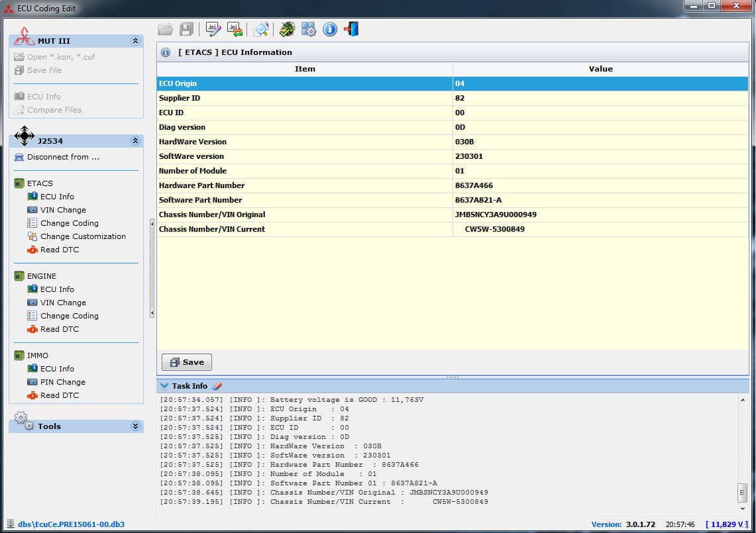Image resolution: width=756 pixels, height=533 pixels.
Task: Click the ENGINE Read DTC engine icon
Action: point(32,329)
